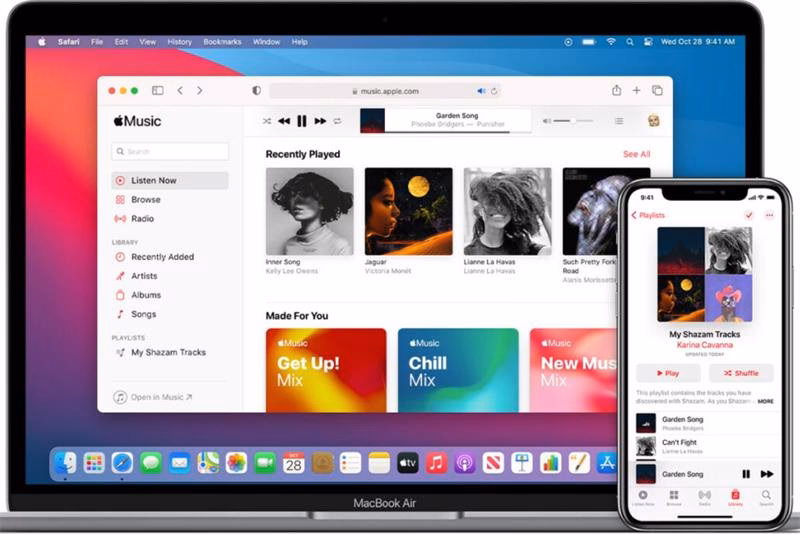
Task: Skip to next track in web player
Action: tap(320, 121)
